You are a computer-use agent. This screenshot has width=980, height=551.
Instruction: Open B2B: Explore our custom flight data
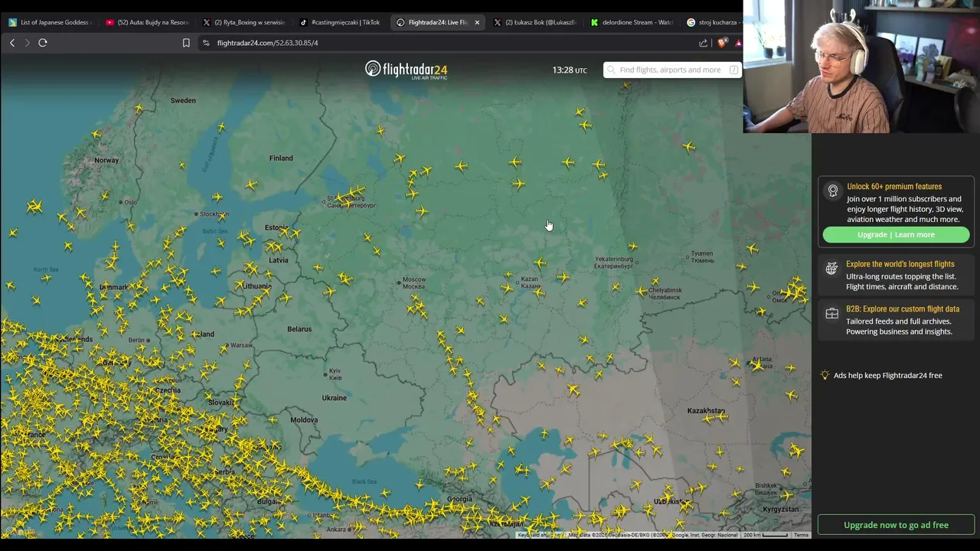pos(902,309)
